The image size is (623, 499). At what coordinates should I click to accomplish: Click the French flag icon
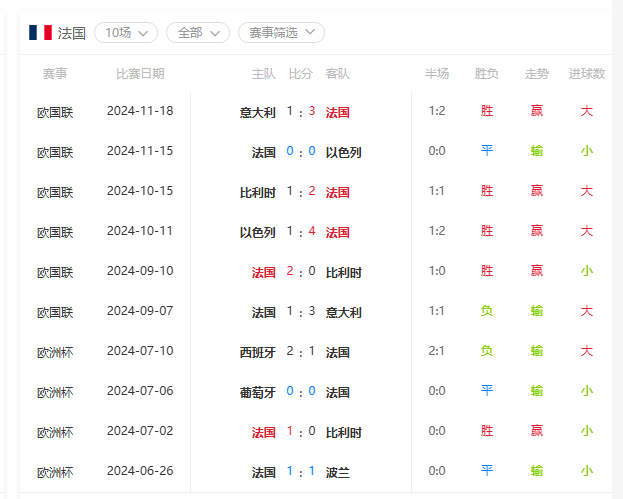40,33
